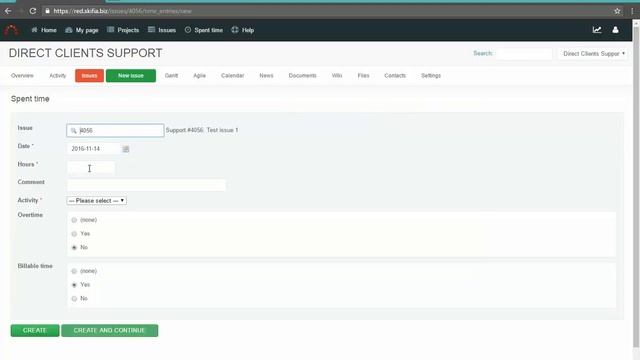Switch to the Contacts tab
The width and height of the screenshot is (640, 360).
[395, 76]
